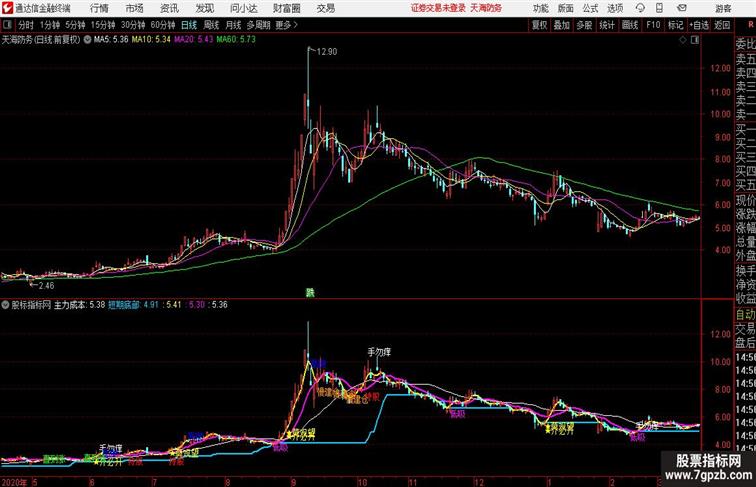
Task: Click the 画线 drawing button
Action: (630, 25)
